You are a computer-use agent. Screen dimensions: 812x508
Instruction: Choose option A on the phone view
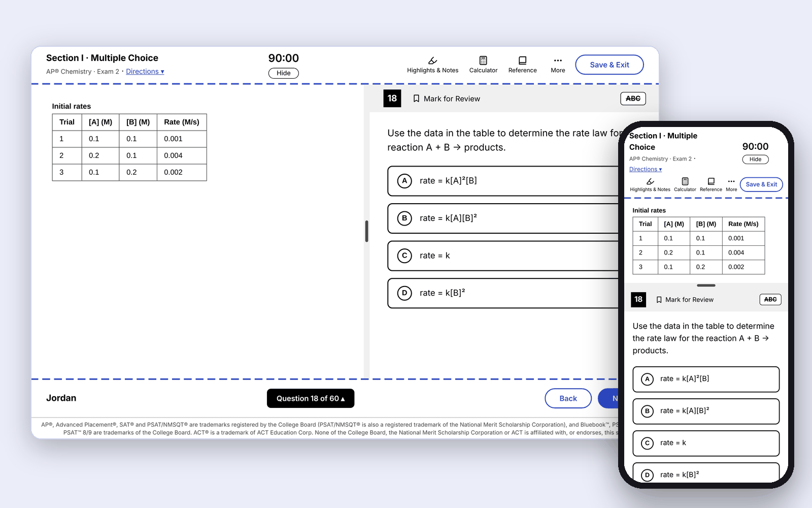706,379
